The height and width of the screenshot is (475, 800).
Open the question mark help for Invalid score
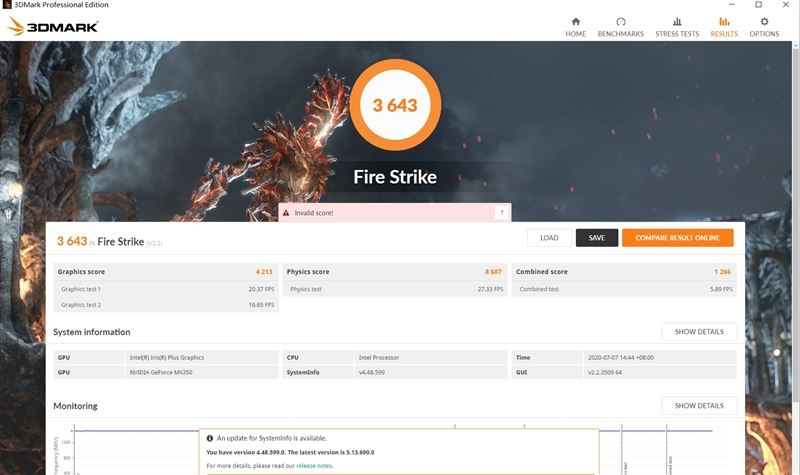[x=502, y=213]
